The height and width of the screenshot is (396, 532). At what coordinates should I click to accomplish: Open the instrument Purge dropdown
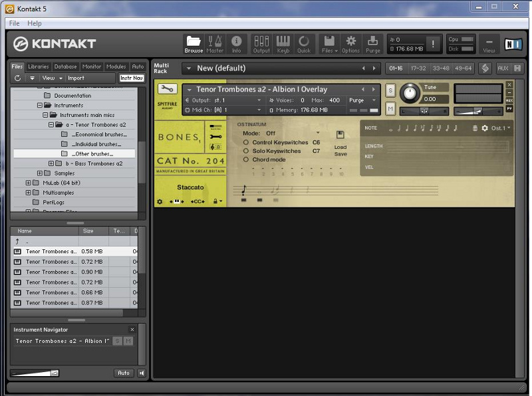(x=362, y=100)
